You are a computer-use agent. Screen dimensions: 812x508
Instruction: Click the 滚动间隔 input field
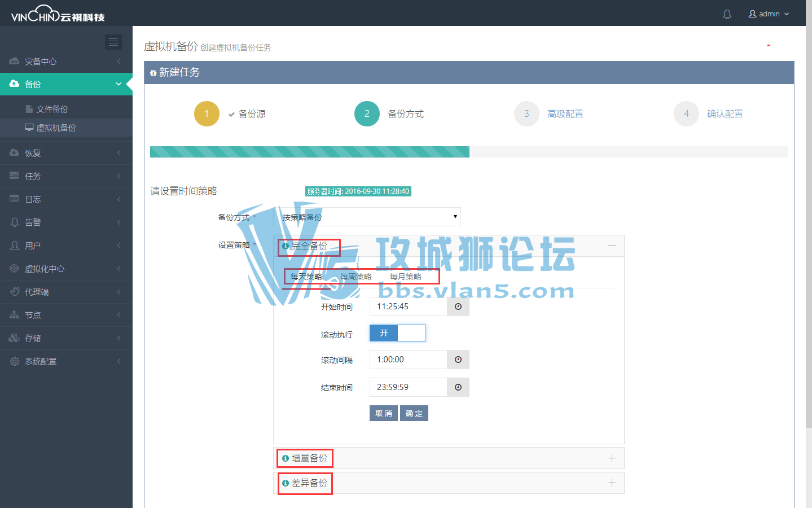click(409, 360)
